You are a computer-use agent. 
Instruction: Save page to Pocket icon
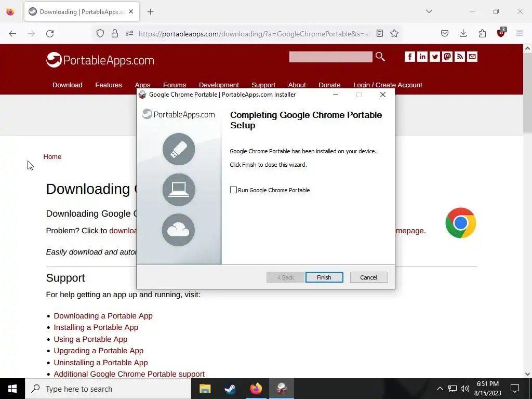pyautogui.click(x=445, y=33)
